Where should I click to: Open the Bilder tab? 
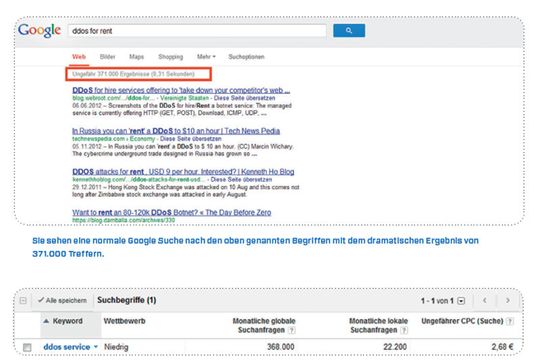pyautogui.click(x=107, y=57)
